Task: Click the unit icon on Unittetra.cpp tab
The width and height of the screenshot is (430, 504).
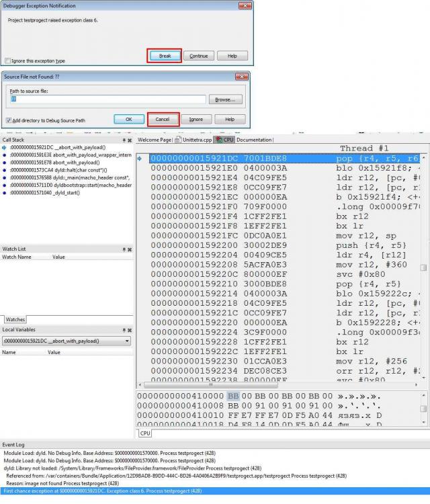Action: click(177, 140)
